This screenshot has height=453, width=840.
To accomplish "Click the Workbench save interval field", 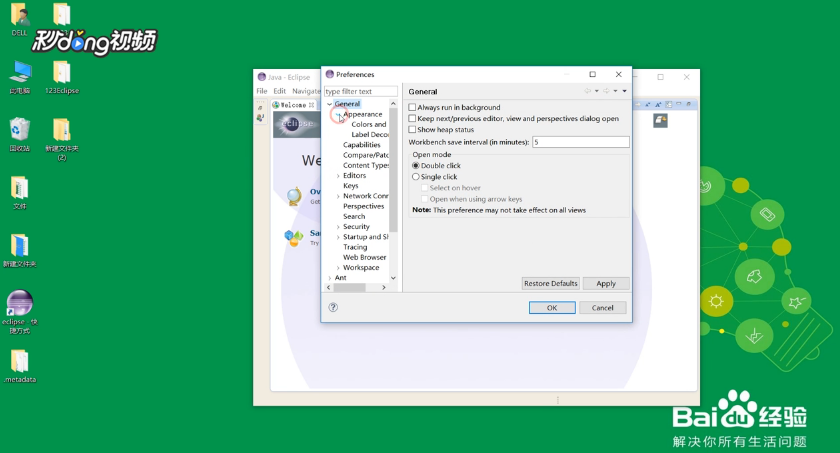I will (x=581, y=142).
